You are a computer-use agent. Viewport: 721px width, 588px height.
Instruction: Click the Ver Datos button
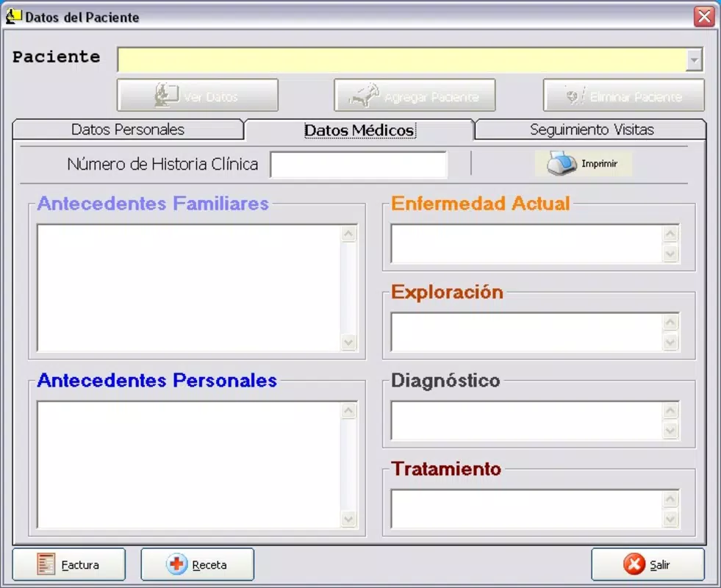(198, 95)
